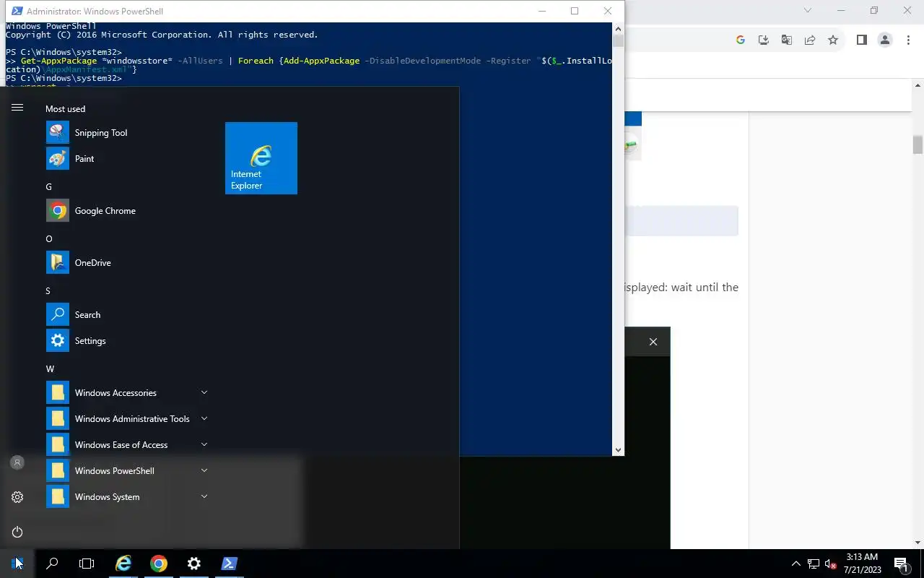Click the letter W section header
924x578 pixels.
click(x=50, y=368)
